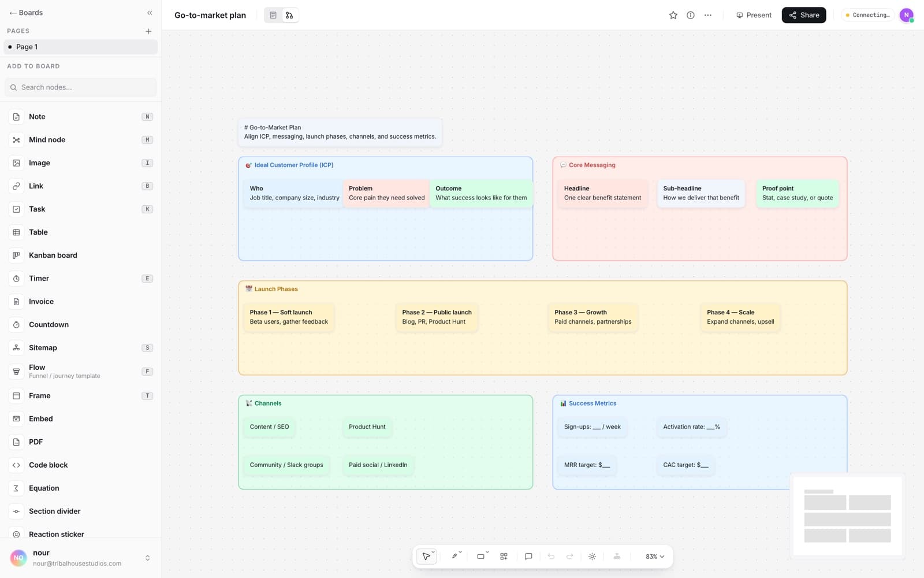Undo the last action

click(551, 557)
